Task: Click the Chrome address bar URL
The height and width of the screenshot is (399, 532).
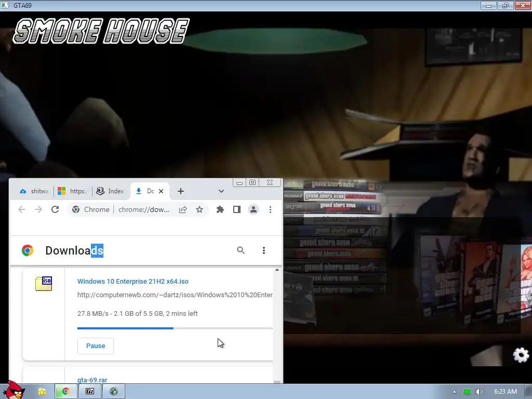Action: pyautogui.click(x=144, y=210)
